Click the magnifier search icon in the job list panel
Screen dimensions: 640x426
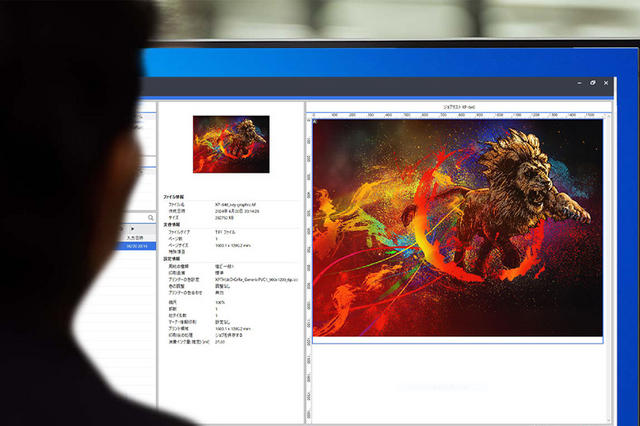151,218
